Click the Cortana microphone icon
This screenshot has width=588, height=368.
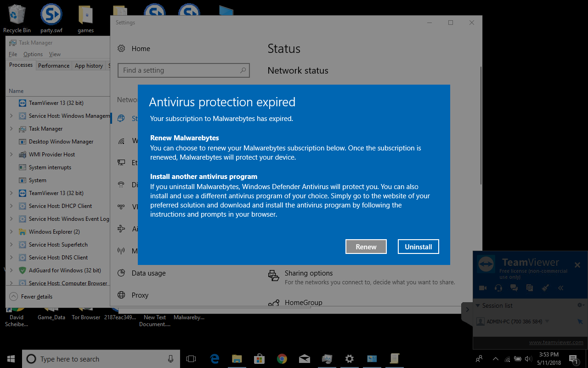(171, 359)
